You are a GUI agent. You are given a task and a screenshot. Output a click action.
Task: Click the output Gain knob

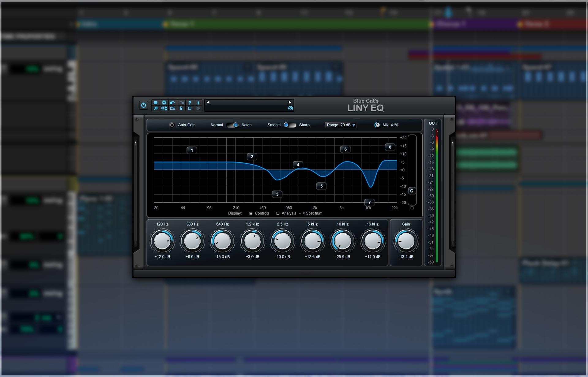pos(406,241)
